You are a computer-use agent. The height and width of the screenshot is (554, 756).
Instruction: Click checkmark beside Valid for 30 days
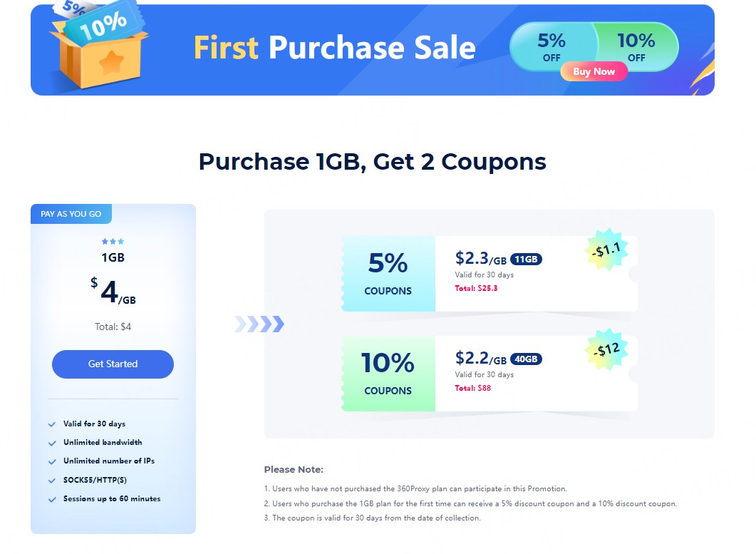pos(52,425)
